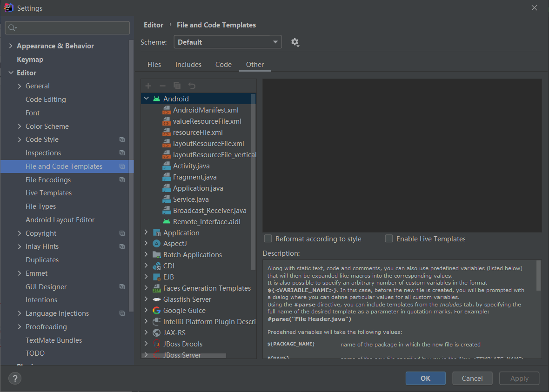The image size is (549, 392).
Task: Click the Application group icon
Action: click(x=156, y=233)
